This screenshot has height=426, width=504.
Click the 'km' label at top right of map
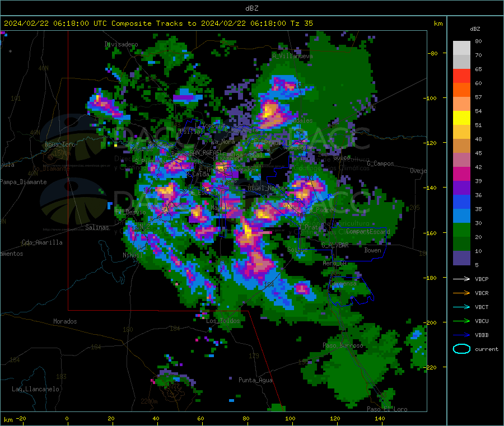(x=438, y=24)
